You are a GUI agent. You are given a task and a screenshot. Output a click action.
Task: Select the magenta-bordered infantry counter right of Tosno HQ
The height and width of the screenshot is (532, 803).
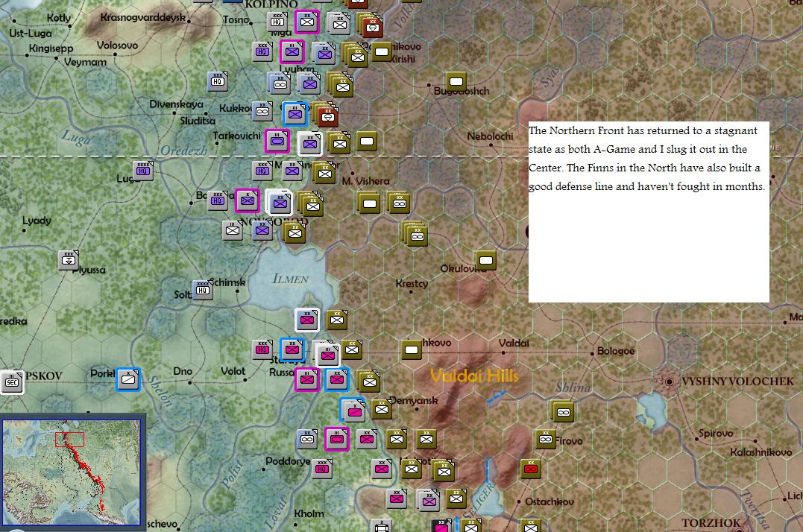coord(306,22)
